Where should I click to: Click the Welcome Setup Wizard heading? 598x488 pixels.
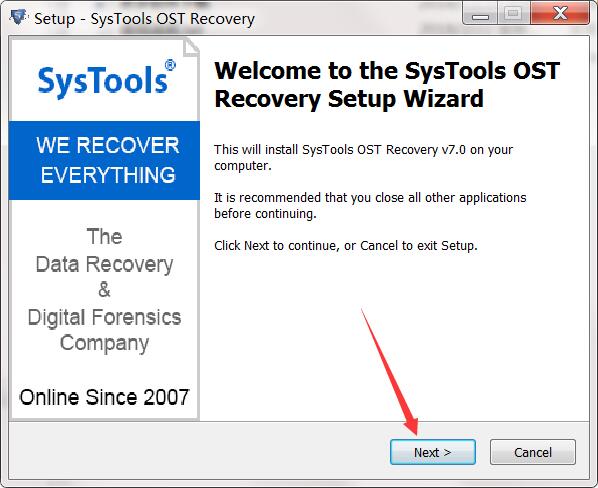(x=387, y=85)
